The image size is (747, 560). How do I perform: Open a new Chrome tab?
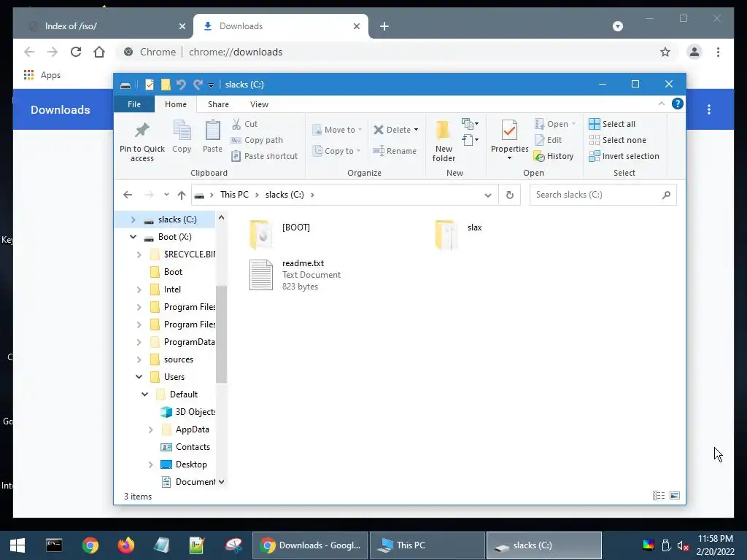click(x=384, y=26)
